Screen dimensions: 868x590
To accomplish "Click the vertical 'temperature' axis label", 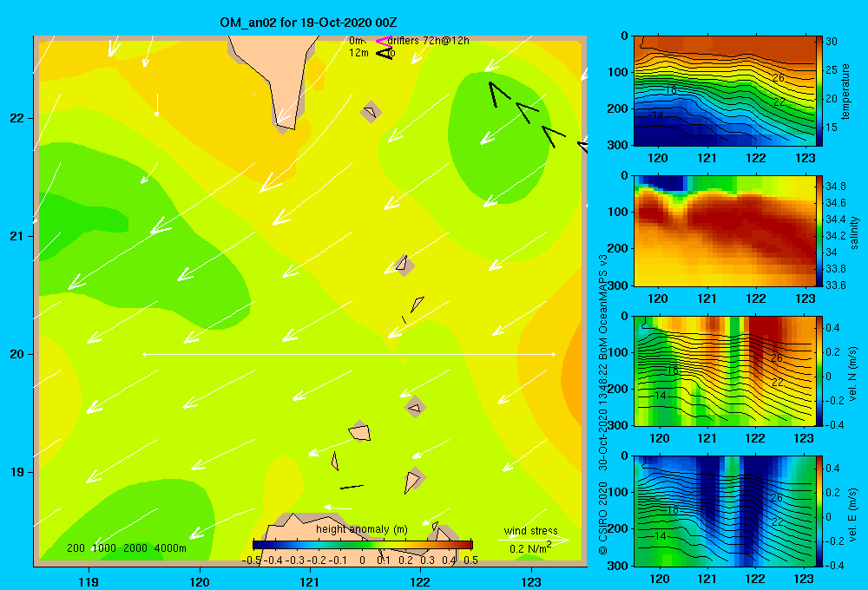I will [845, 91].
